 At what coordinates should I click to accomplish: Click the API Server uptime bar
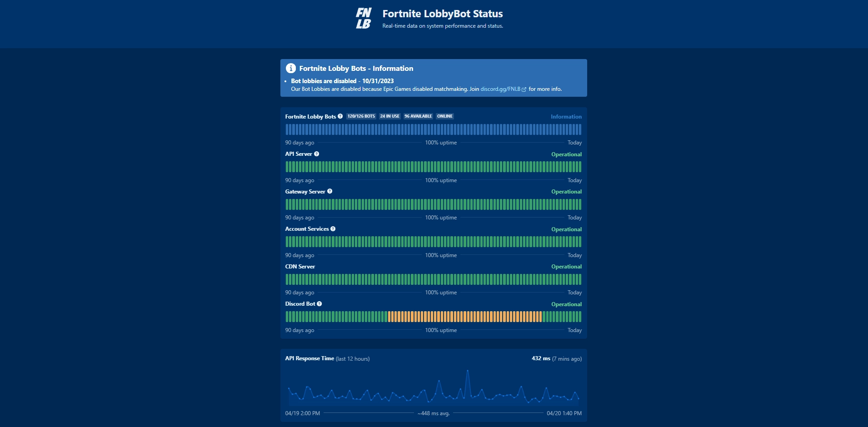(x=434, y=167)
